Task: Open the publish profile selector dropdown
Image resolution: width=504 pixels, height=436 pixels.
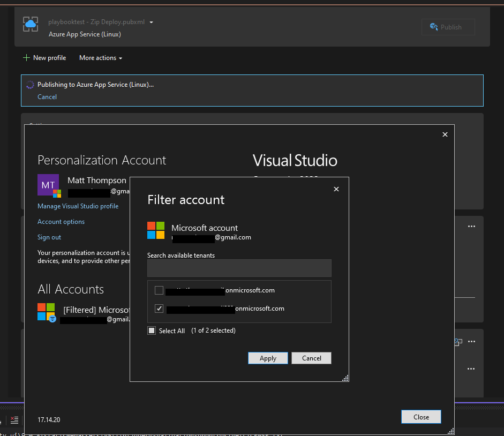Action: coord(151,22)
